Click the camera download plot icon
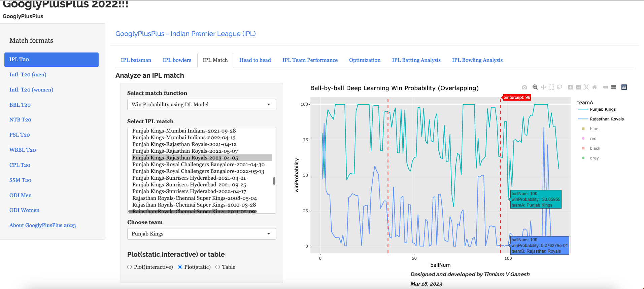Viewport: 644px width, 289px height. click(524, 87)
